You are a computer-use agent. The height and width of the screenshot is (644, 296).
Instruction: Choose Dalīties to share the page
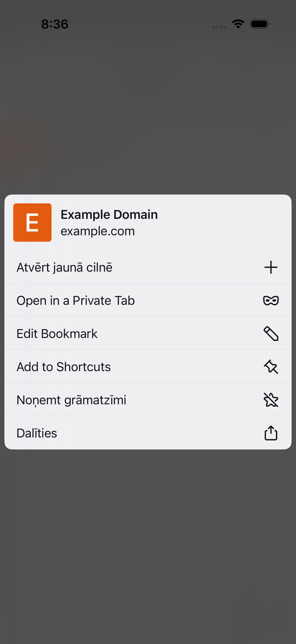point(148,433)
